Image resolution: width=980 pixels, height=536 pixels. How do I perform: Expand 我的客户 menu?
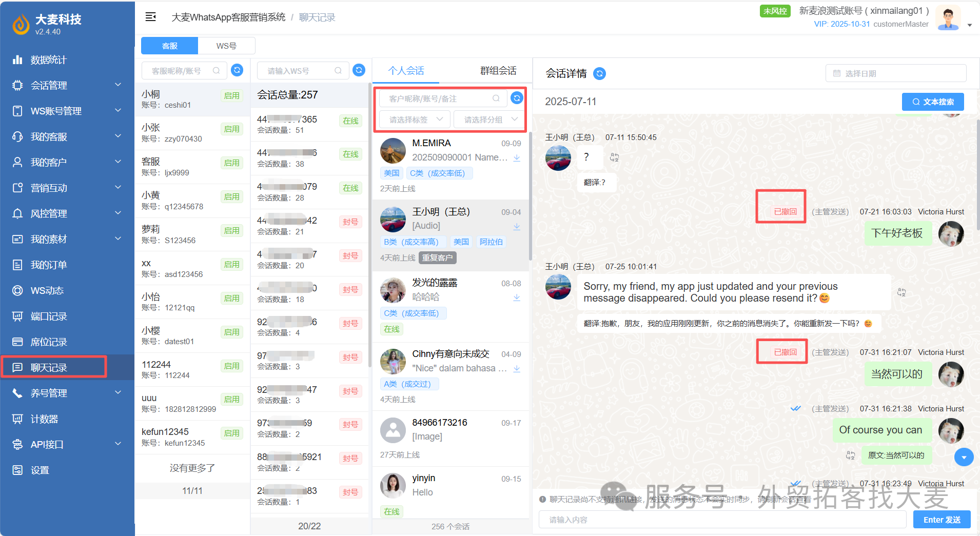(67, 163)
